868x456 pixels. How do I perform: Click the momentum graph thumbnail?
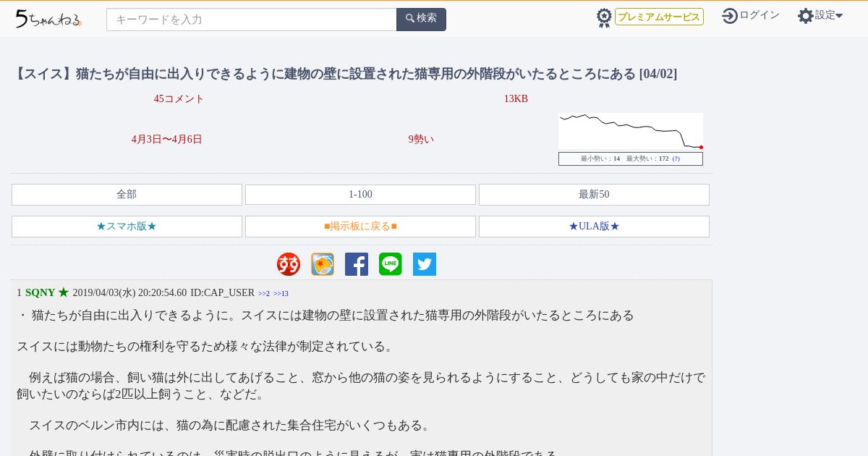pyautogui.click(x=631, y=131)
